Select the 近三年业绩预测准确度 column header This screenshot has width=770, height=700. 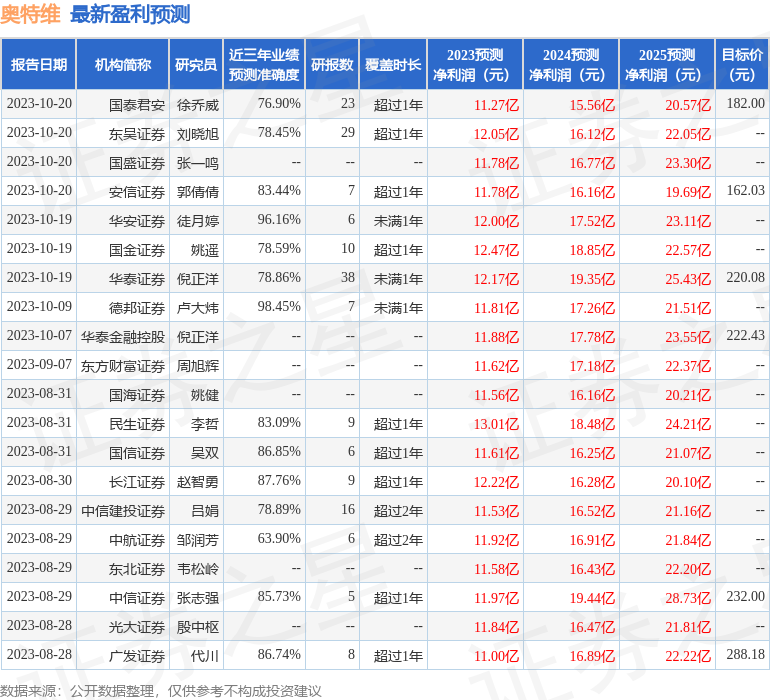(263, 65)
